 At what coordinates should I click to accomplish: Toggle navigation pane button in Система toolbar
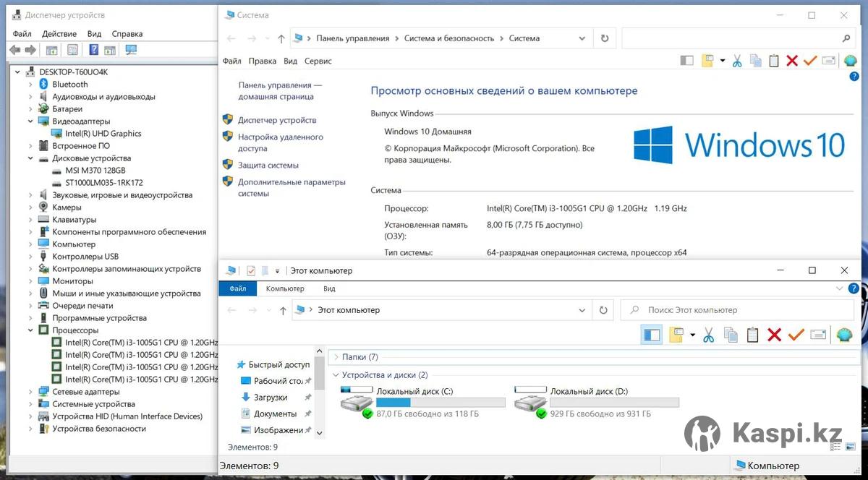point(686,61)
